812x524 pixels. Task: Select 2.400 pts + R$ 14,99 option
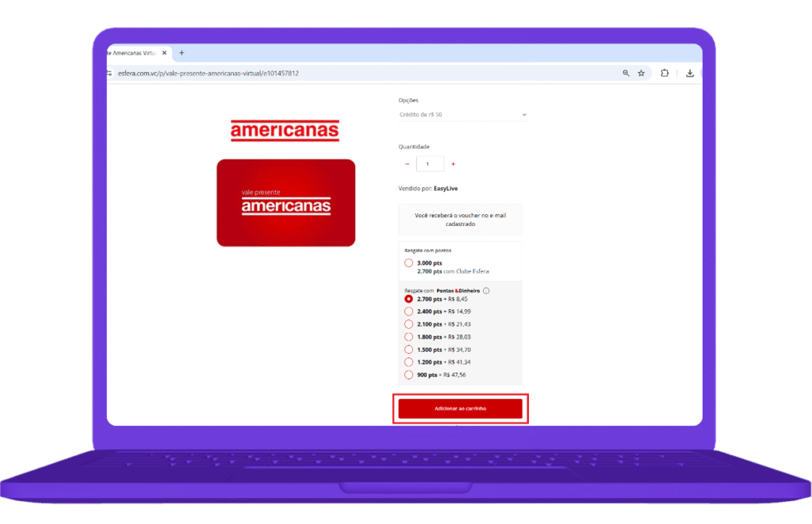coord(408,312)
